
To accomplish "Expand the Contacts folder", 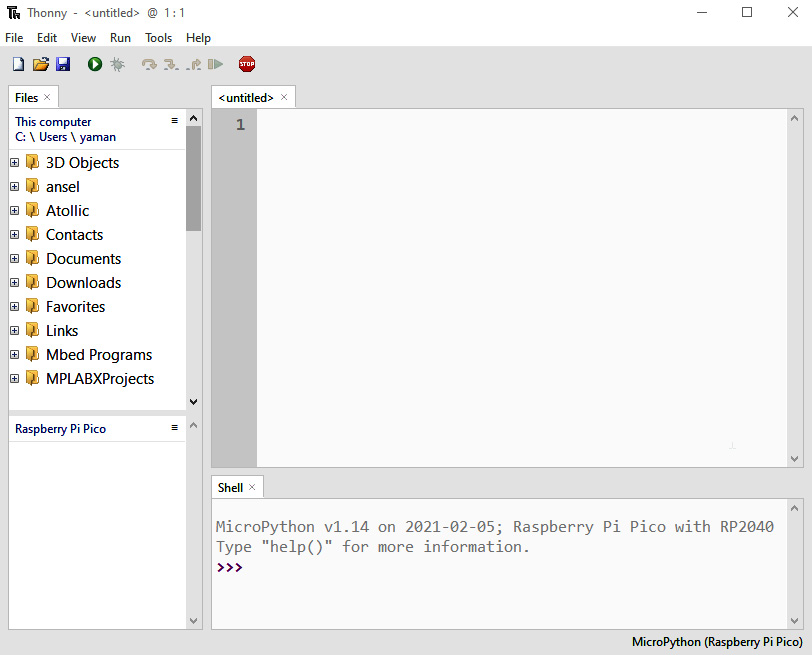I will tap(14, 235).
